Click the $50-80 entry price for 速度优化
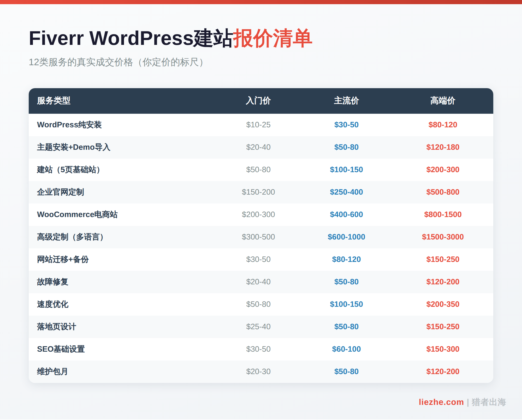 (258, 304)
